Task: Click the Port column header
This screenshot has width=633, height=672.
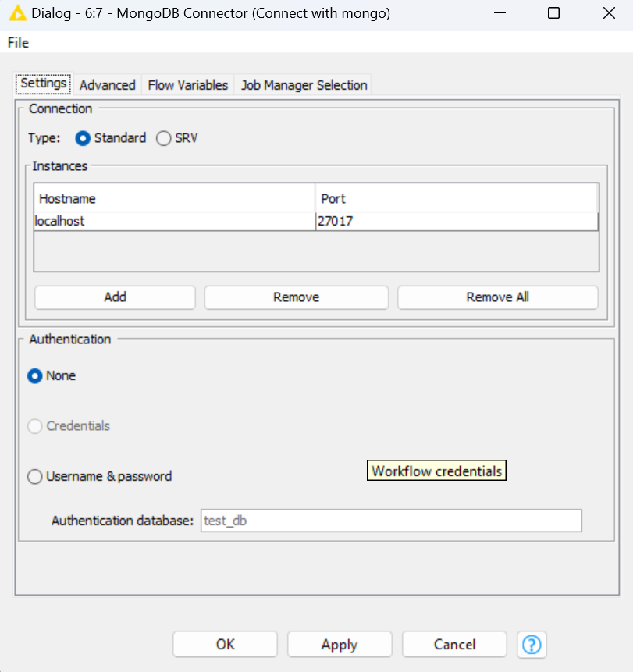Action: [x=457, y=198]
